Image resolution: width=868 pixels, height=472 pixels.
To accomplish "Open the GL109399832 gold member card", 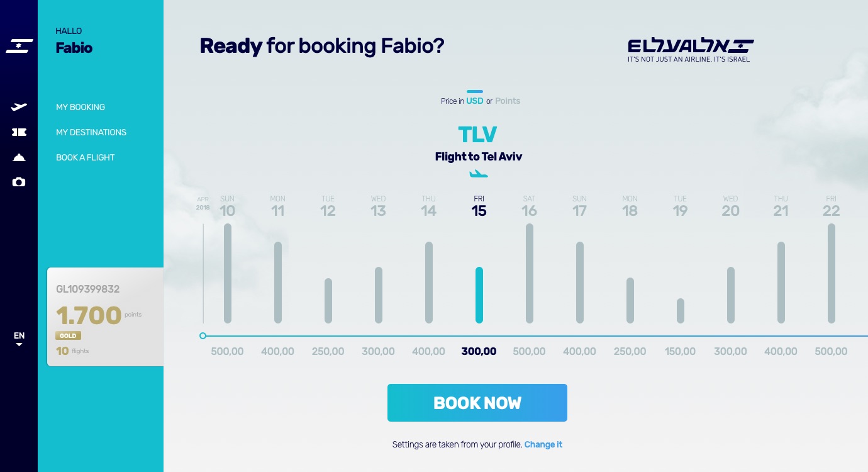I will (106, 317).
